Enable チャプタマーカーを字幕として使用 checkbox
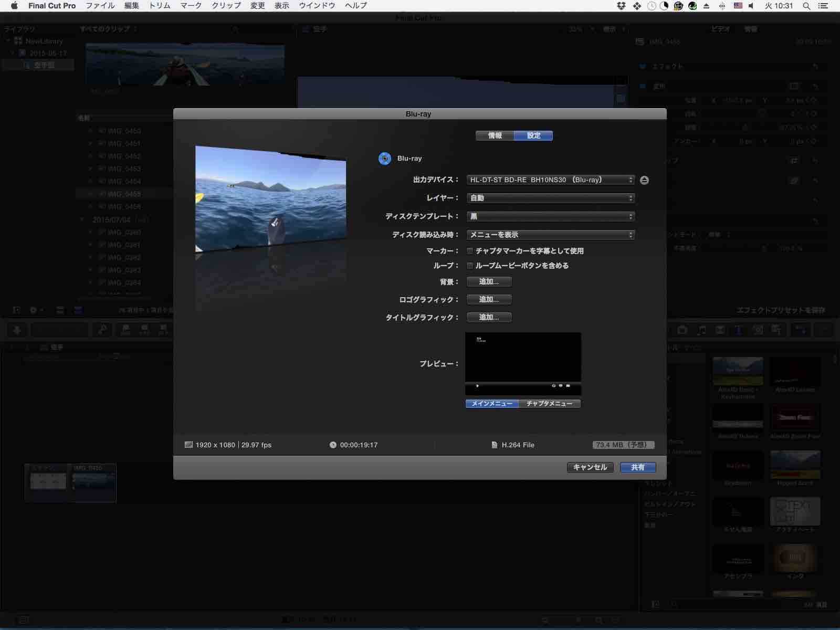 tap(470, 251)
